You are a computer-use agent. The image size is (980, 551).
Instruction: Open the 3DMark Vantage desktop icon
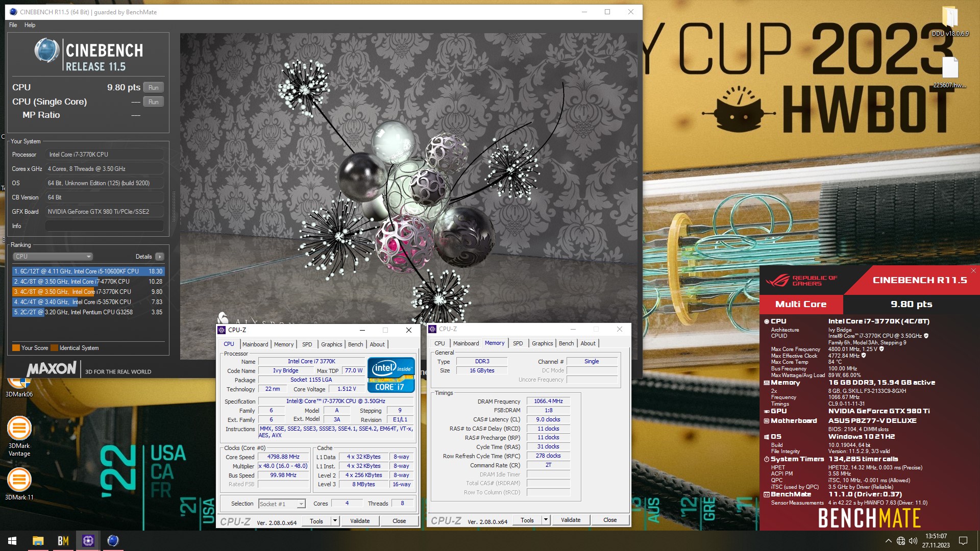pos(19,436)
